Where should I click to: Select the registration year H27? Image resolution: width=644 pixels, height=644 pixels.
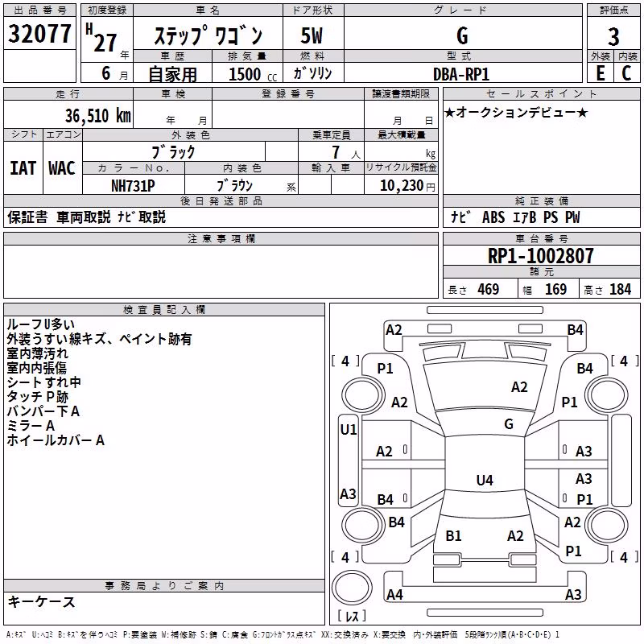coord(101,38)
